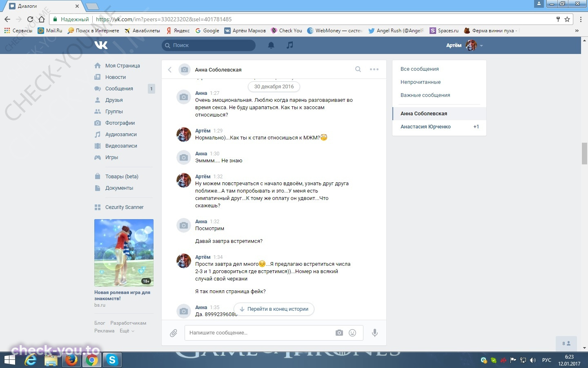The width and height of the screenshot is (588, 368).
Task: Open Skype from the taskbar
Action: pyautogui.click(x=112, y=360)
